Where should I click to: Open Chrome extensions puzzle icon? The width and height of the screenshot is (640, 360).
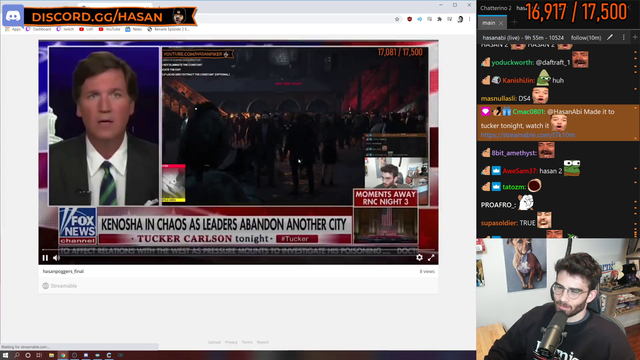point(440,19)
